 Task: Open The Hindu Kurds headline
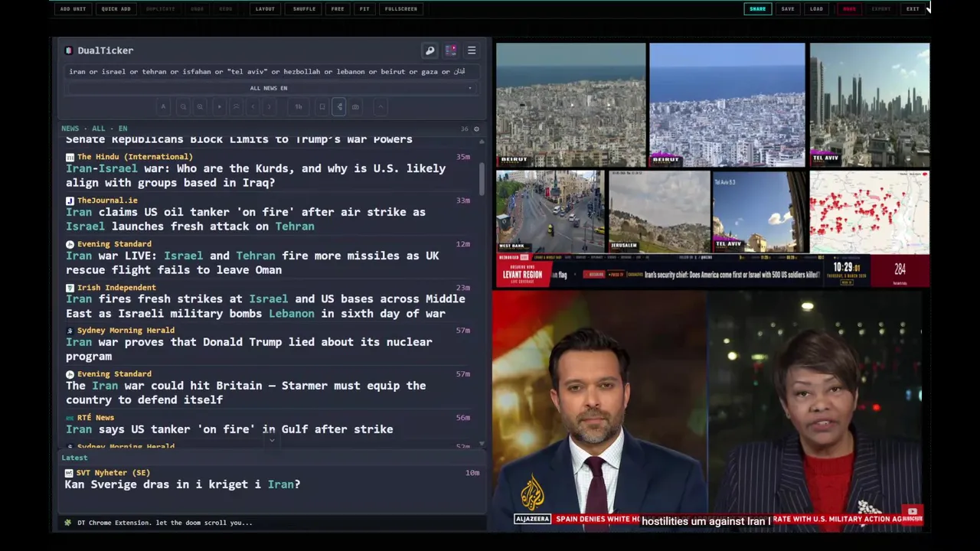[256, 176]
